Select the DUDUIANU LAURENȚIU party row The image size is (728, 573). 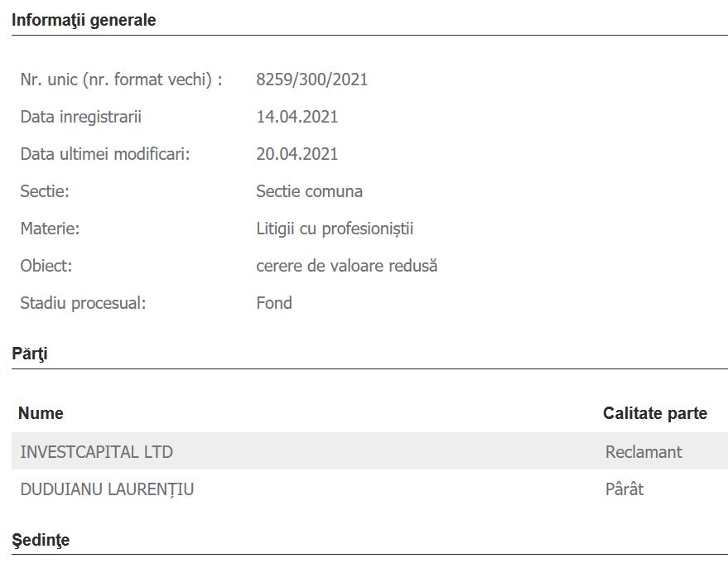[107, 489]
